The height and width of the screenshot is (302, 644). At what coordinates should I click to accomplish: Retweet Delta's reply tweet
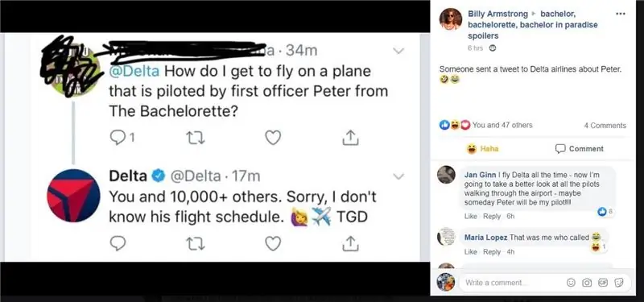point(196,244)
